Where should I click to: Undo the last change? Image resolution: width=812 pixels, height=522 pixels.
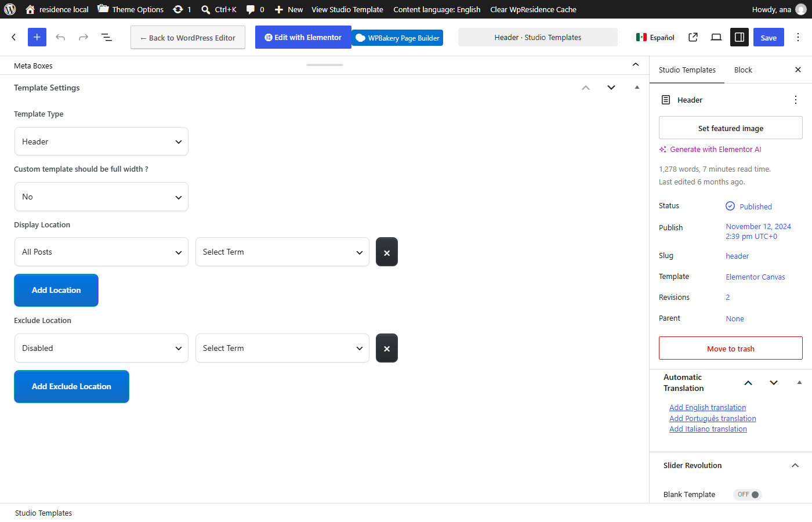pos(60,37)
